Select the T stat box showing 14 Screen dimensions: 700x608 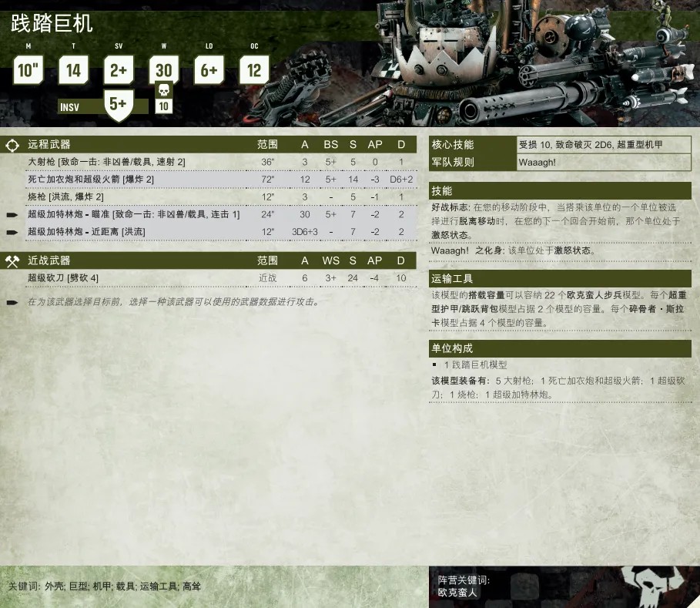74,70
